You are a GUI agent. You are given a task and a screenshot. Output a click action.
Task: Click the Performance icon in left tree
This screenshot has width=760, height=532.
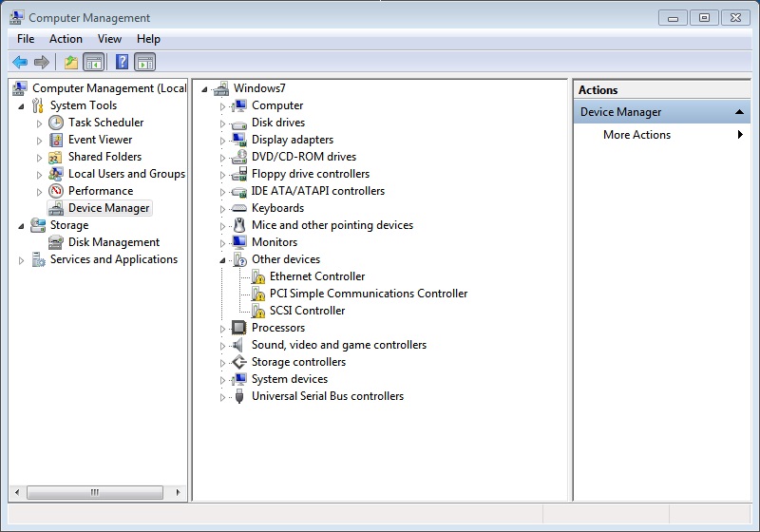click(56, 191)
